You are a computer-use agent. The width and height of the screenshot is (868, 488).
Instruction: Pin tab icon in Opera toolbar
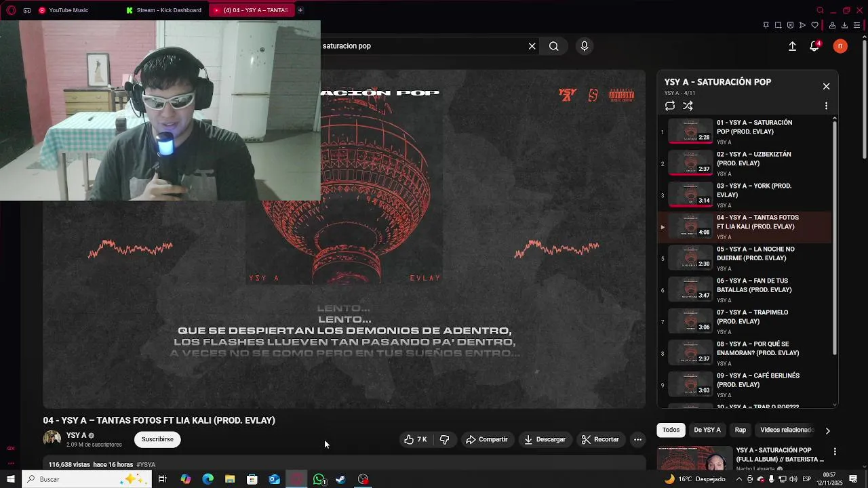tap(766, 25)
